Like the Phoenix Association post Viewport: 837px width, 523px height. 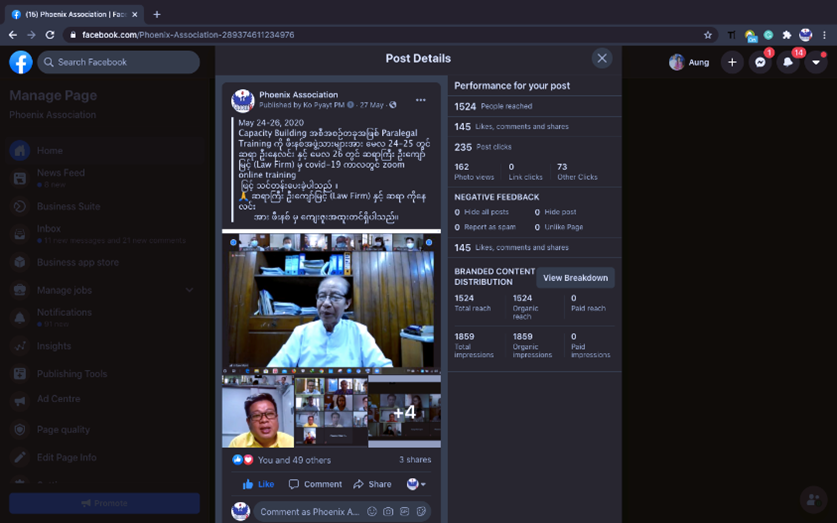pyautogui.click(x=258, y=484)
